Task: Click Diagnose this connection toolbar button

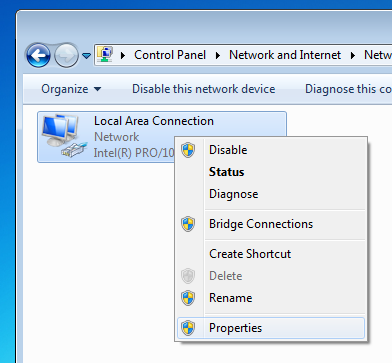Action: [348, 89]
